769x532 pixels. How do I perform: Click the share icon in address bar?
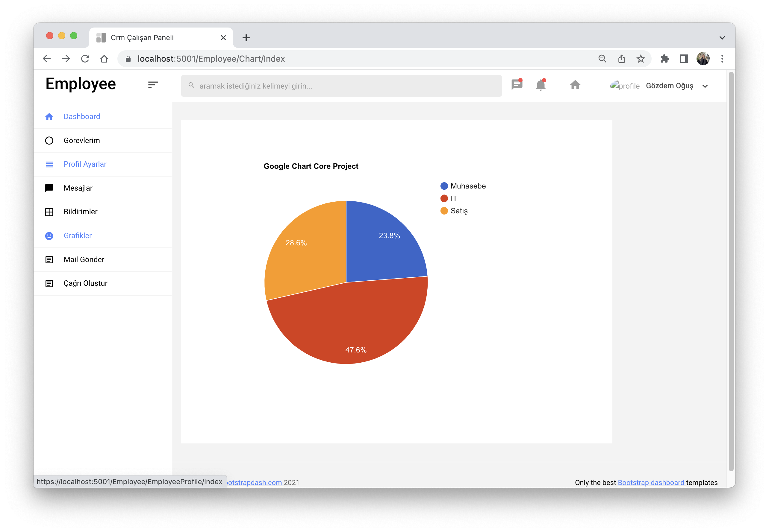pyautogui.click(x=621, y=59)
